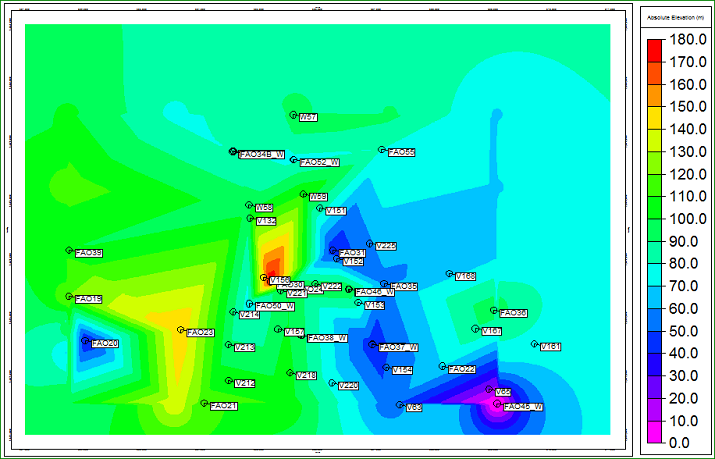
Task: Click the V153 well marker circle
Action: tap(358, 303)
